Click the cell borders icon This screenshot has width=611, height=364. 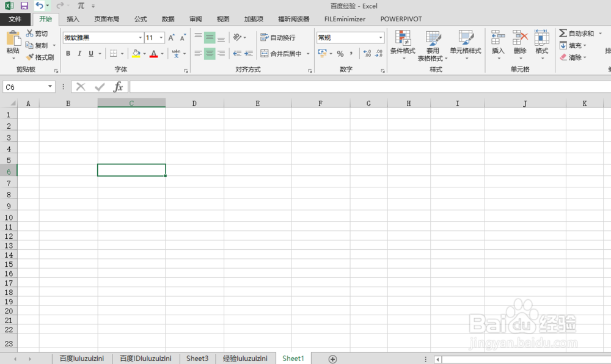[114, 53]
